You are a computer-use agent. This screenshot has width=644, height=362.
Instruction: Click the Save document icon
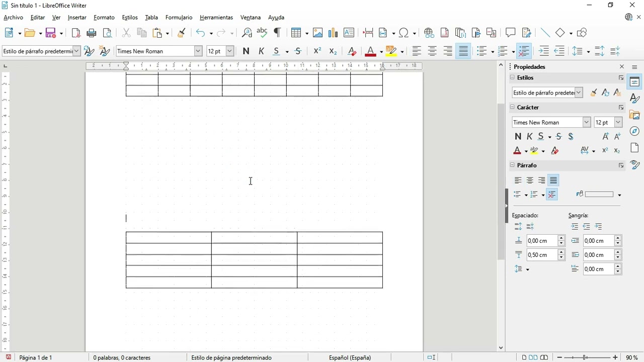click(x=51, y=33)
